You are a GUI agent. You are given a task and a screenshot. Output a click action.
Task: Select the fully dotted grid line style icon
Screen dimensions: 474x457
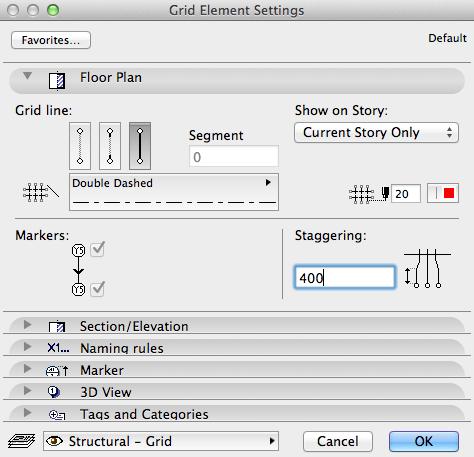coord(80,146)
